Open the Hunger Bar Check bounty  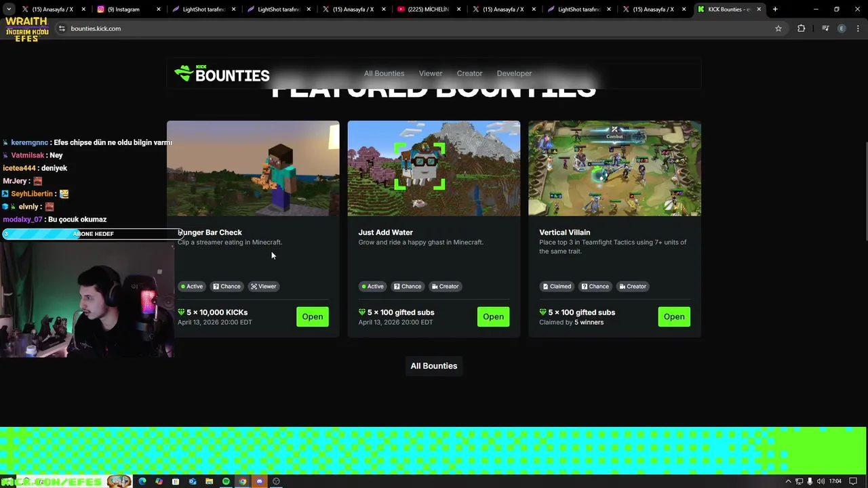click(313, 317)
